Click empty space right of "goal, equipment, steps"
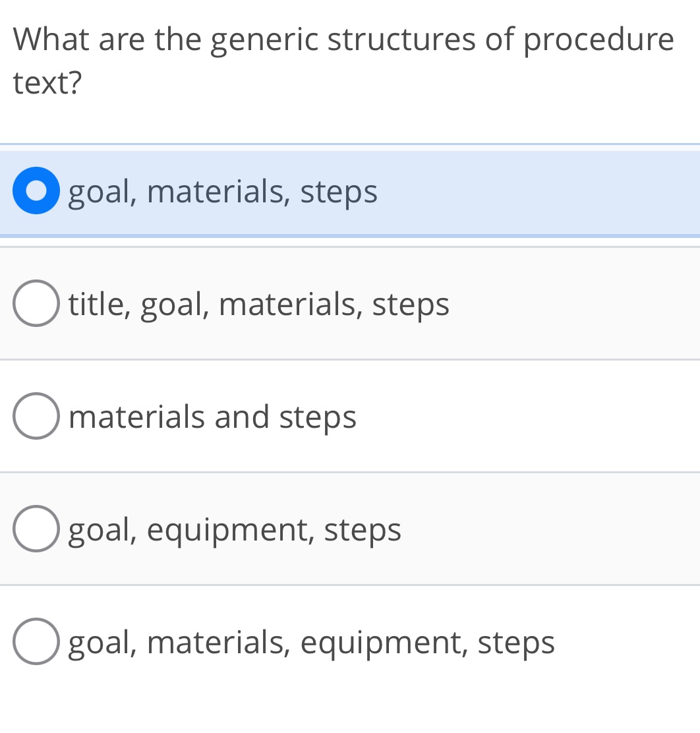The image size is (700, 733). pos(547,529)
